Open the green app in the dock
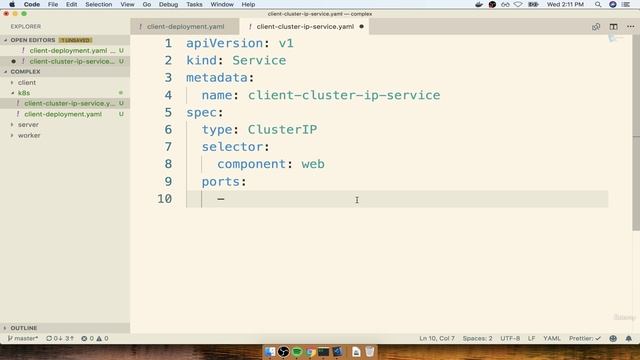This screenshot has width=640, height=360. (x=297, y=351)
